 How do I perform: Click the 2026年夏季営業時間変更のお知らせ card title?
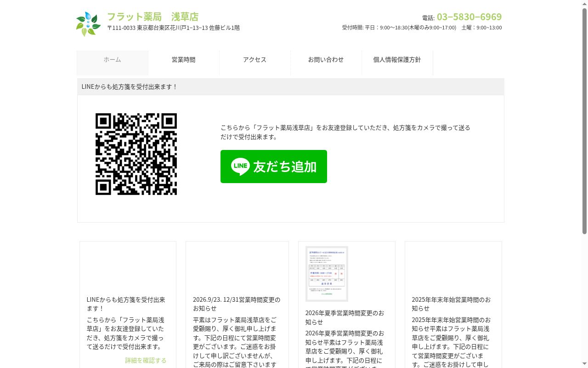345,317
